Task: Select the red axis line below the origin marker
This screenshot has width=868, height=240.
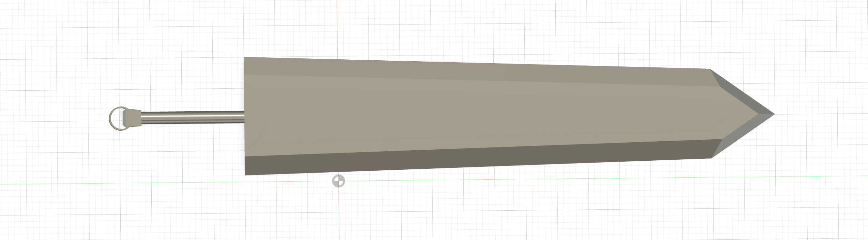Action: point(338,212)
